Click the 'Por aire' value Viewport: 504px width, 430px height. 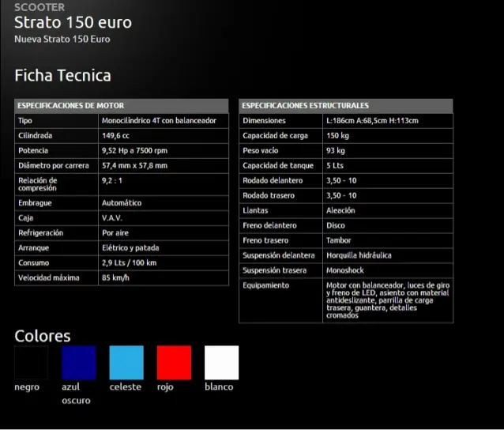[115, 233]
